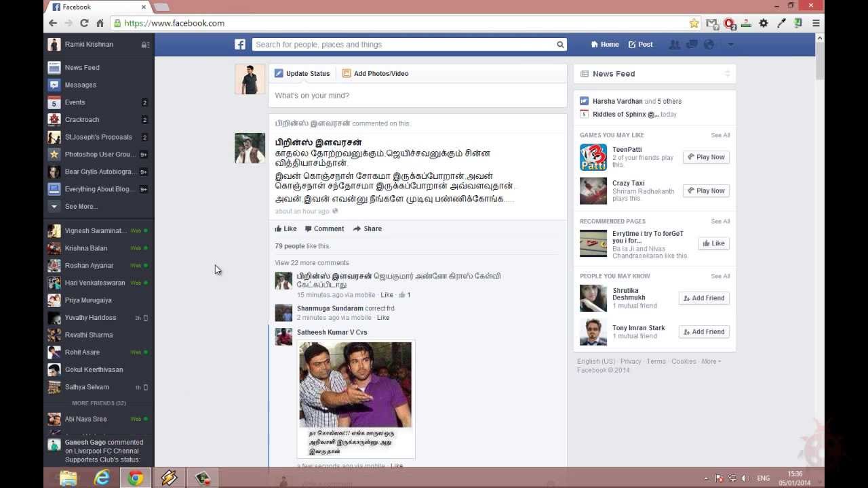868x488 pixels.
Task: Open the Gmail checker extension icon
Action: [712, 23]
